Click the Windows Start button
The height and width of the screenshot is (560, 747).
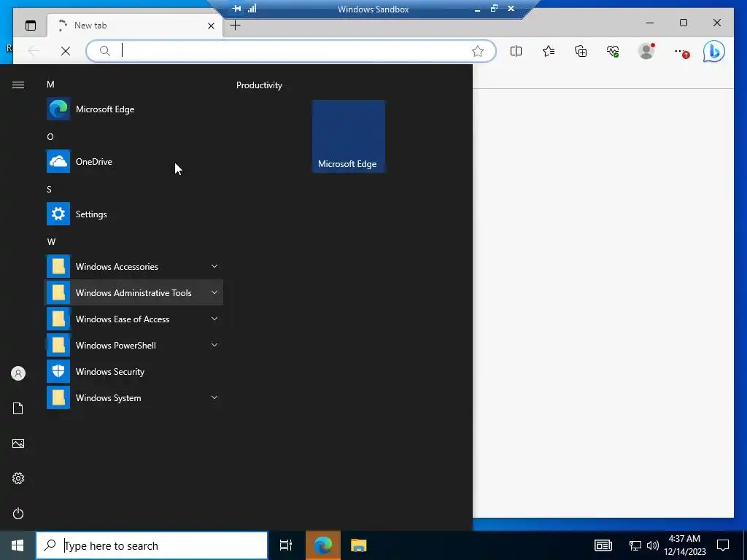coord(18,545)
